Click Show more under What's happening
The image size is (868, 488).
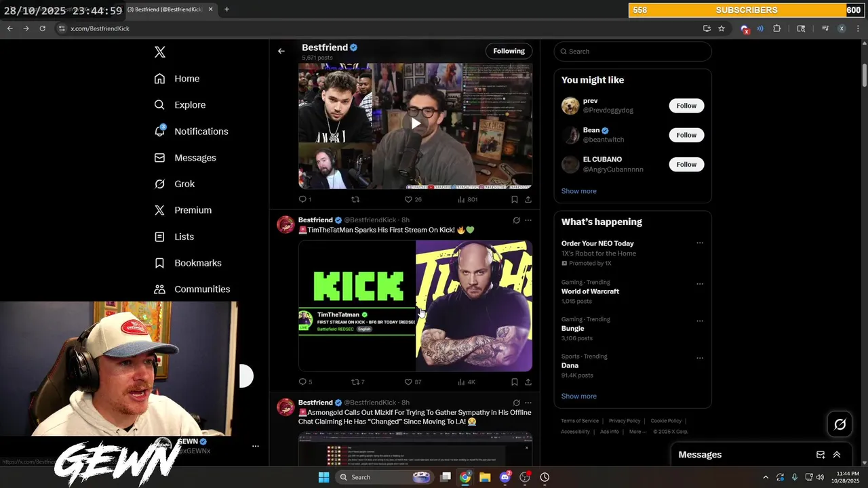[x=579, y=396]
